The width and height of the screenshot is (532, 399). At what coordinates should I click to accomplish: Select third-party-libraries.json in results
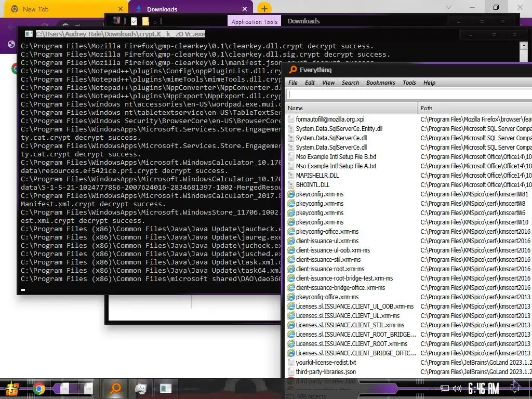pos(326,372)
